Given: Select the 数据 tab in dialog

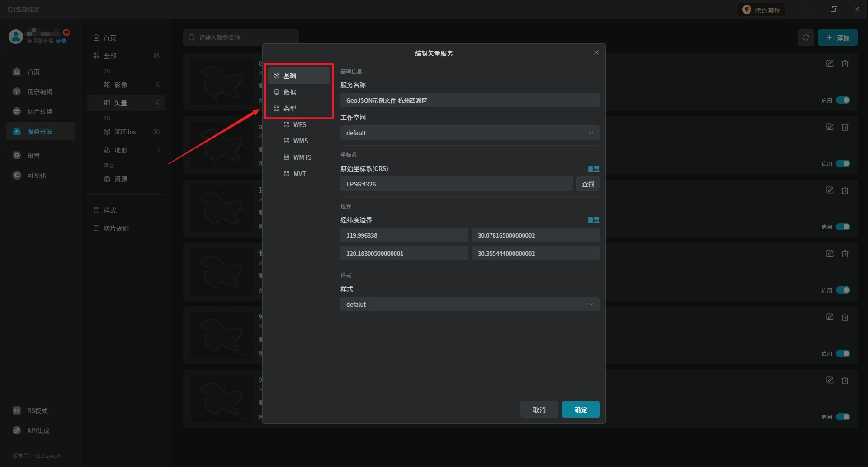Looking at the screenshot, I should [x=290, y=92].
